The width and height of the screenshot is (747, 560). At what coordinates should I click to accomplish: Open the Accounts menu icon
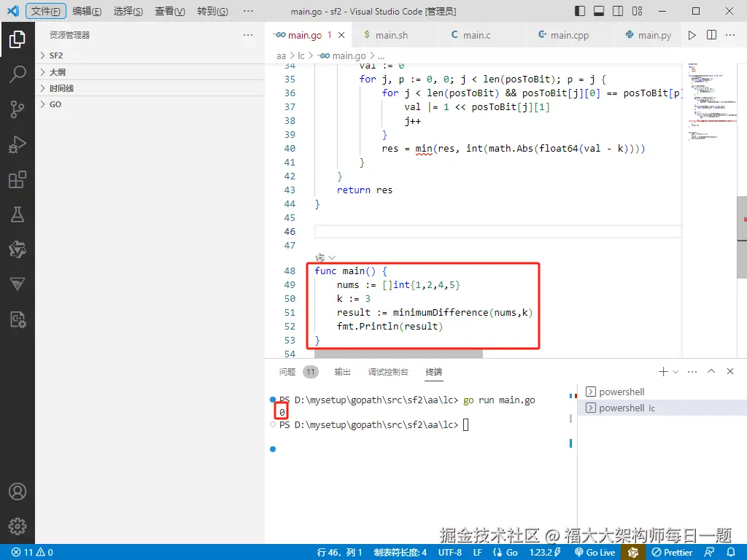point(18,491)
